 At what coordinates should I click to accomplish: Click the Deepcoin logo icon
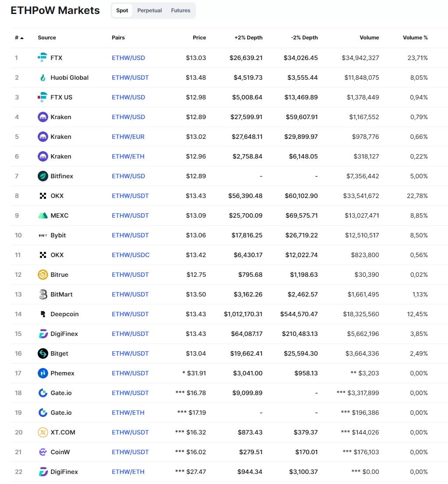click(43, 314)
